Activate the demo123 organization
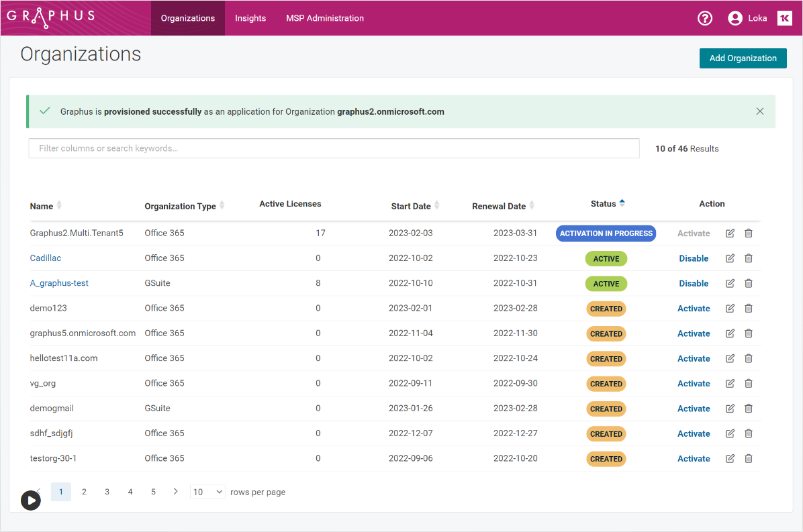 tap(694, 309)
